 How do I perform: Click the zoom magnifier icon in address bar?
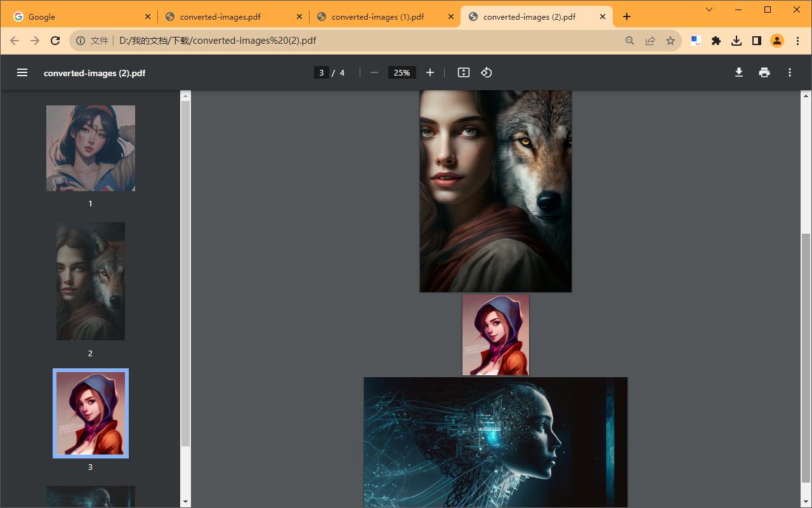[630, 41]
